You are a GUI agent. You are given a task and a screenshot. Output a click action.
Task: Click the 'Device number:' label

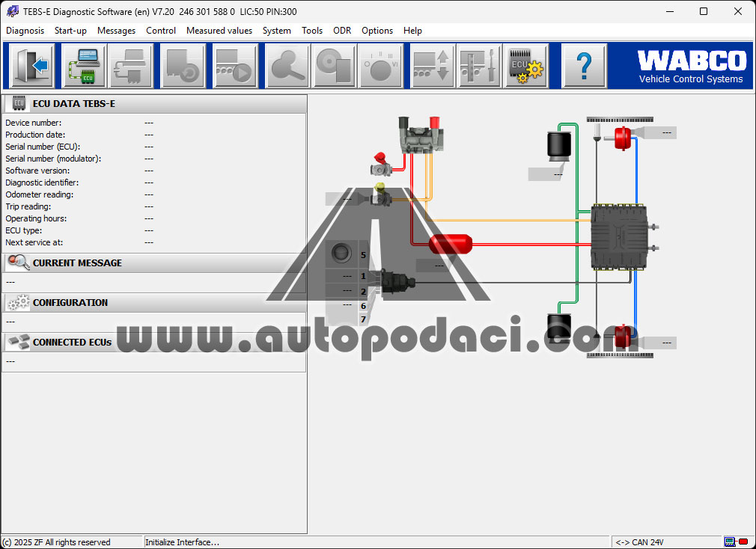(33, 123)
